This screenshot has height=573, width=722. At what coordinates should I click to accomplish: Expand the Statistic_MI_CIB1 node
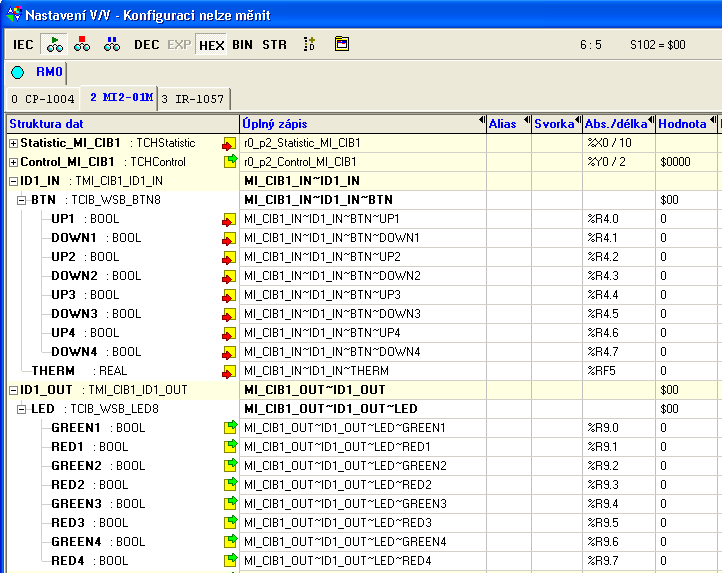[13, 144]
